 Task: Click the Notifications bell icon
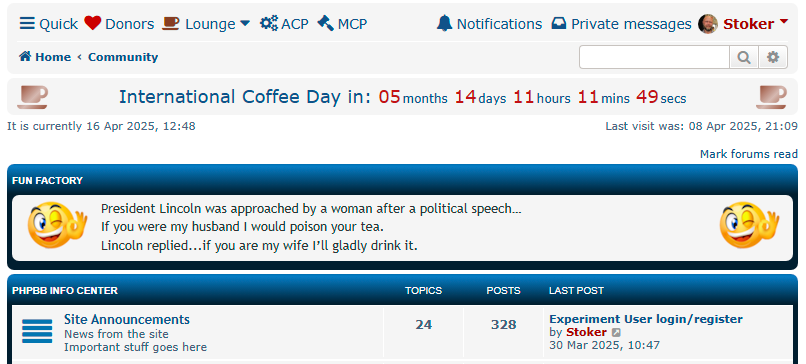[444, 23]
